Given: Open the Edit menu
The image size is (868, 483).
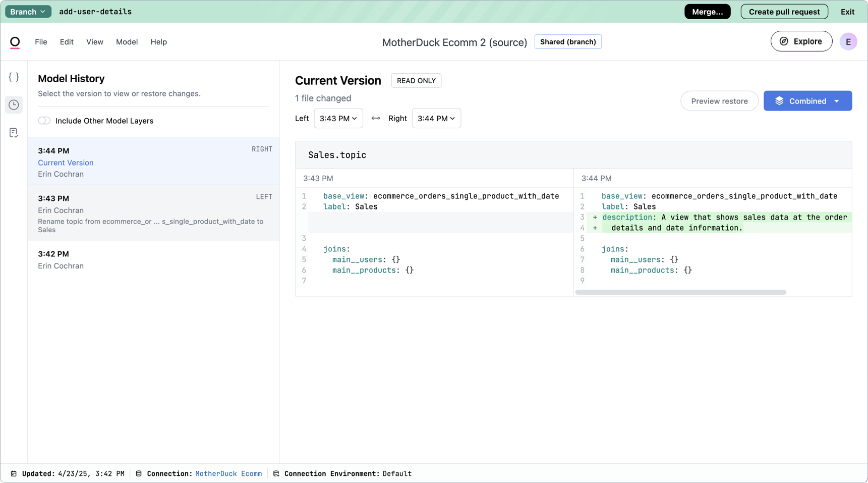Looking at the screenshot, I should point(67,42).
